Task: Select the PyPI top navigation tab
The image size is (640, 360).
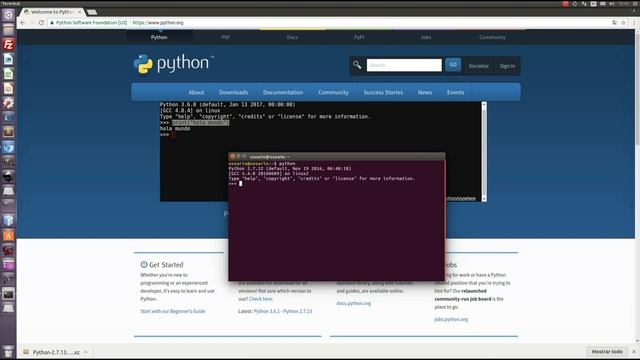Action: (359, 37)
